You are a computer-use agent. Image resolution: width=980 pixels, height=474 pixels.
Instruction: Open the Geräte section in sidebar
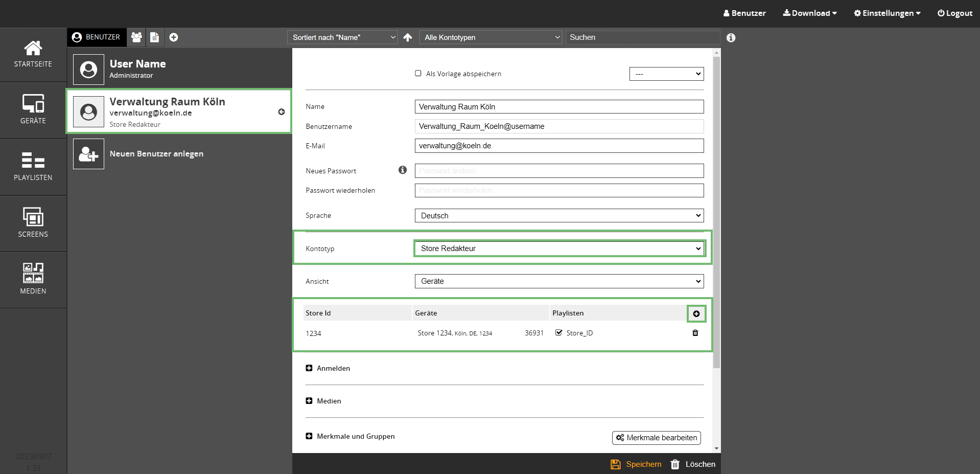tap(33, 109)
